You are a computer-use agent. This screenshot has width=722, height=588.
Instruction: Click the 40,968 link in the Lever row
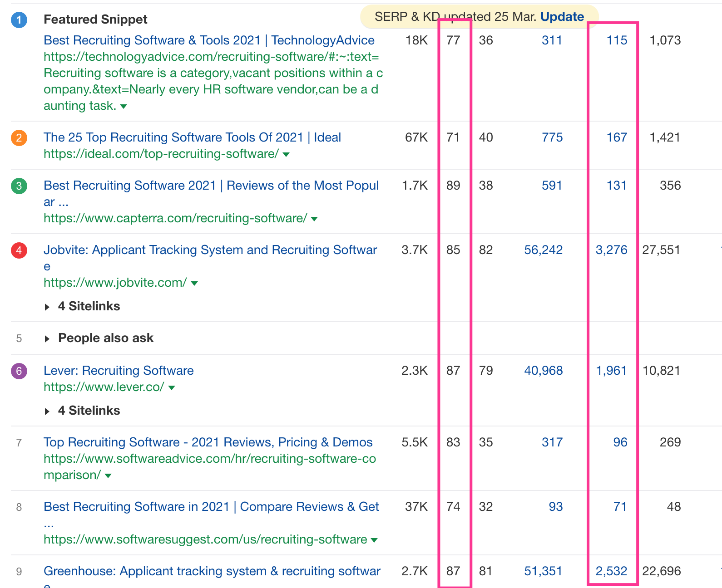pyautogui.click(x=543, y=371)
